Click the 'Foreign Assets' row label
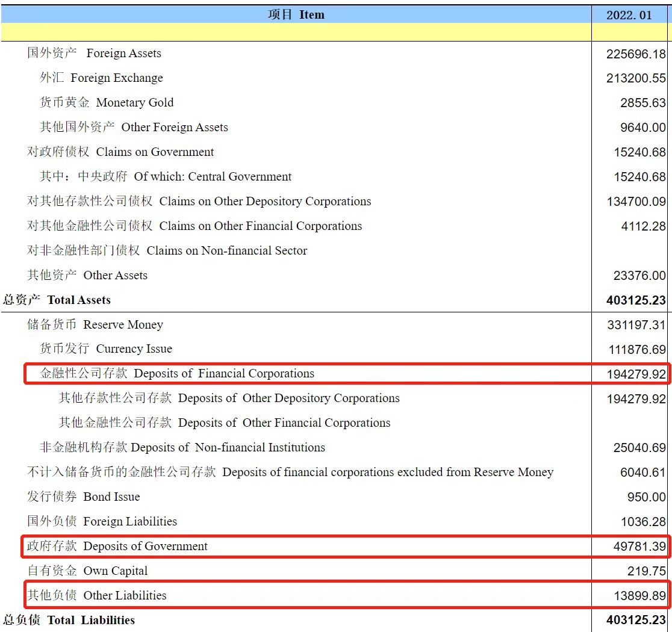Screen dimensions: 672x632 [x=95, y=53]
